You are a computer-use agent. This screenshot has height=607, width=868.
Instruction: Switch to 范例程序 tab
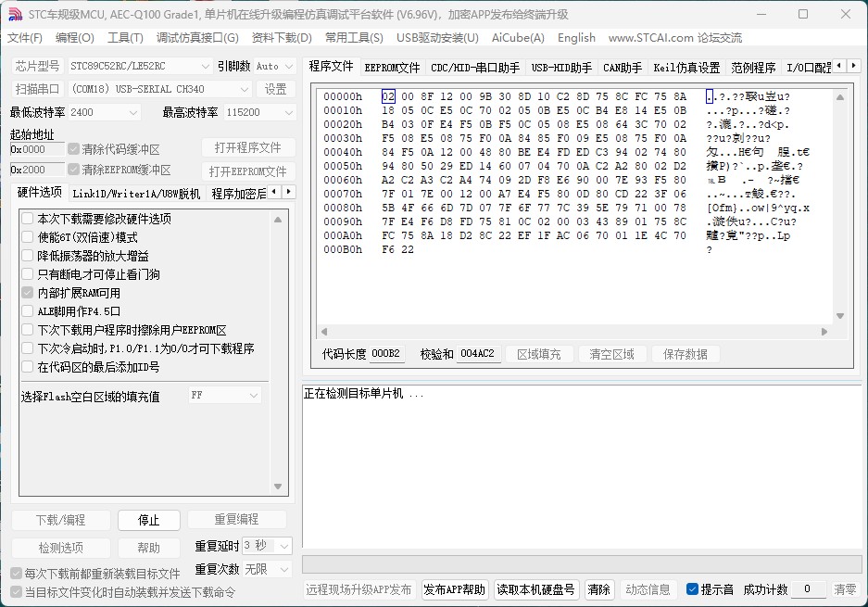(753, 68)
